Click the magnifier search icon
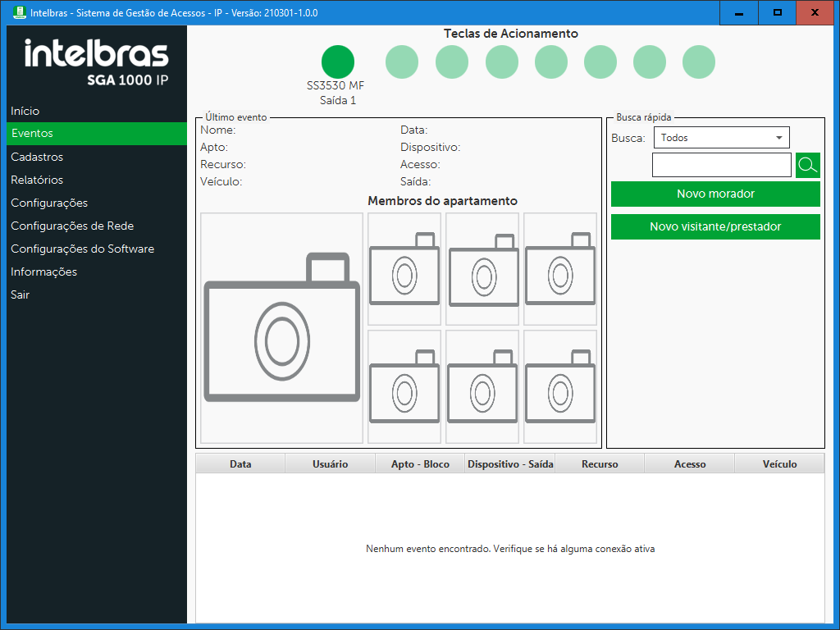 pos(808,165)
